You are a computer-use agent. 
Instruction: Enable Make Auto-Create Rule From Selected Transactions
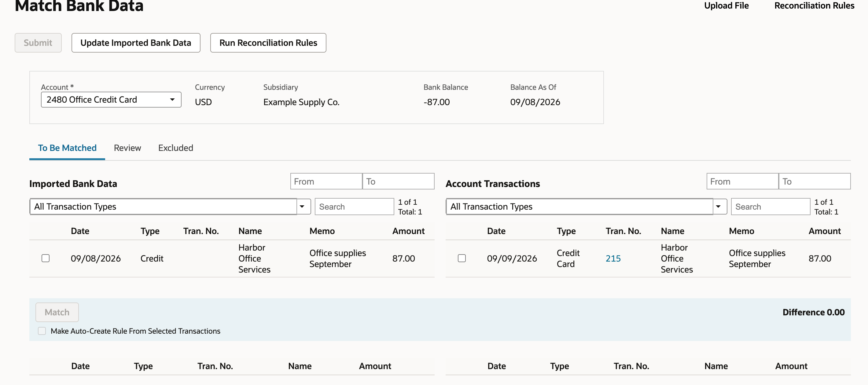click(42, 331)
